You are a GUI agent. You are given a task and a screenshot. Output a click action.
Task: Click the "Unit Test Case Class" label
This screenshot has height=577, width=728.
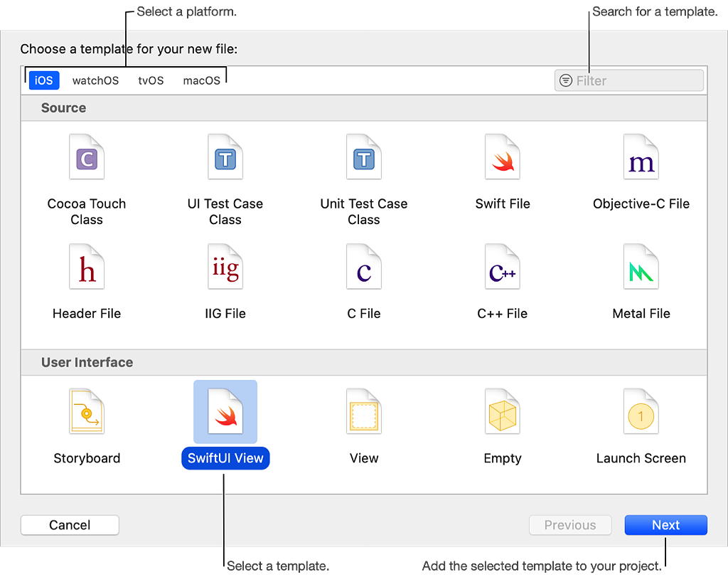tap(364, 211)
